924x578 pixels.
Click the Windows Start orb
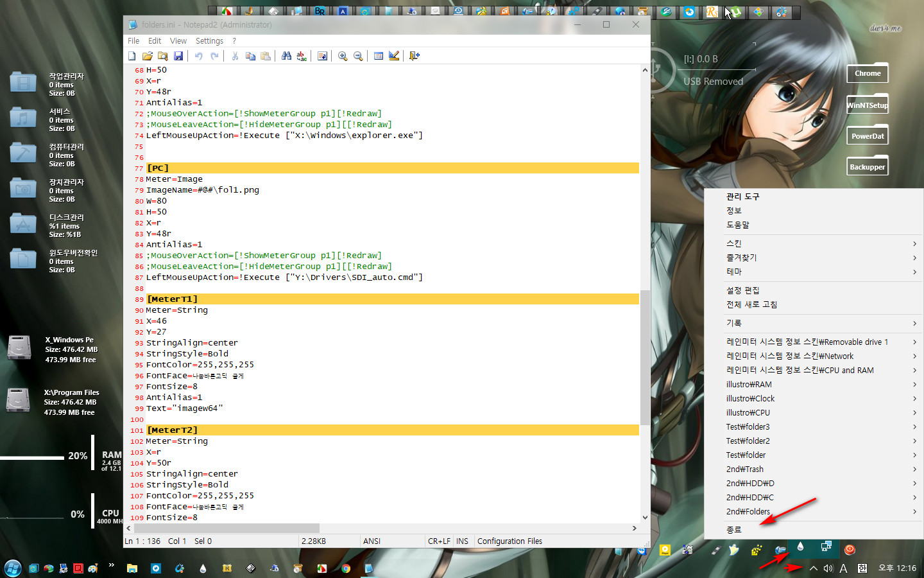tap(13, 568)
